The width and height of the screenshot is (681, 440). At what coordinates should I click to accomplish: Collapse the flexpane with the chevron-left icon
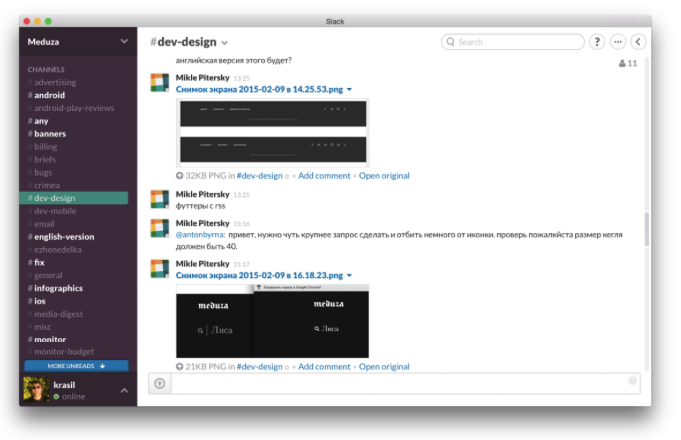(638, 42)
